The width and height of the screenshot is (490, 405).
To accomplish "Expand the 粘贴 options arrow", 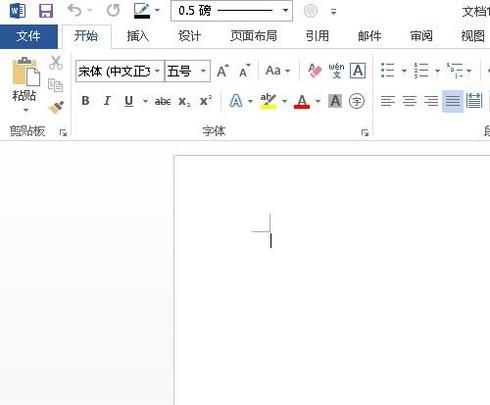I will (26, 110).
